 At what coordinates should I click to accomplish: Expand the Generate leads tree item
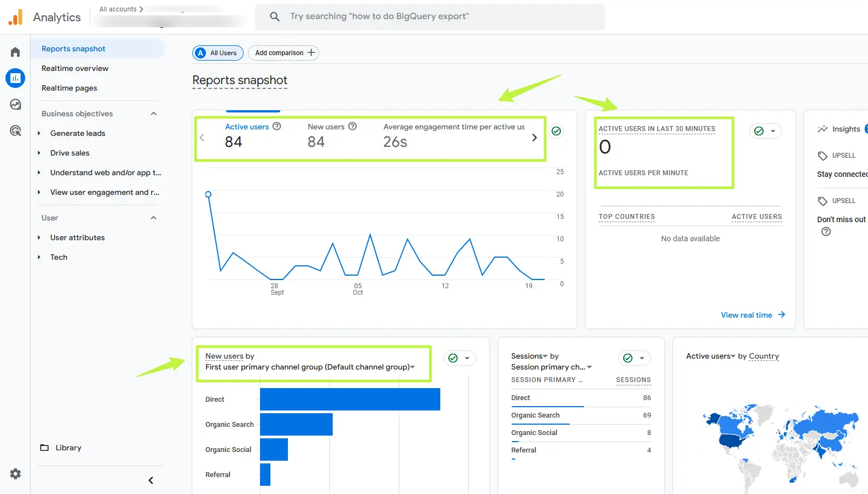point(39,133)
